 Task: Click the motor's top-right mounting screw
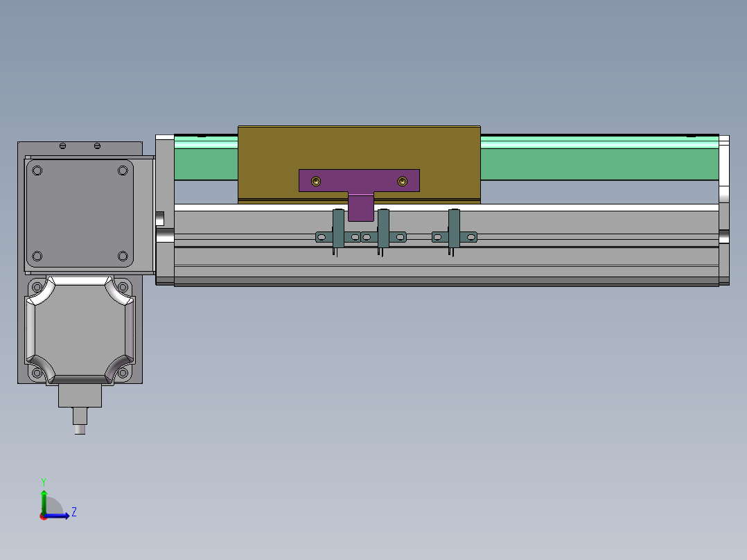(123, 287)
